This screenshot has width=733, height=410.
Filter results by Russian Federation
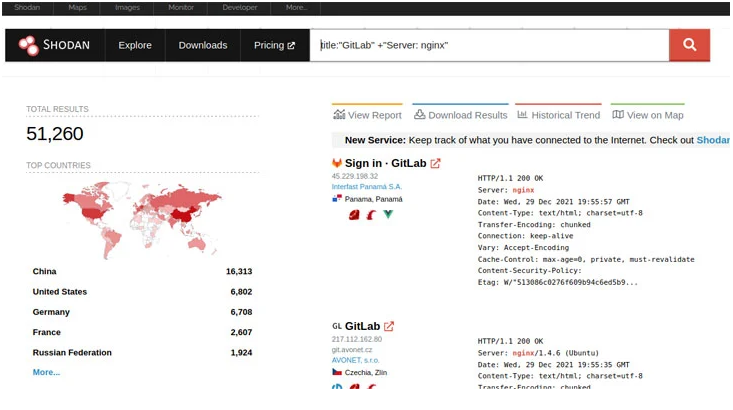72,352
